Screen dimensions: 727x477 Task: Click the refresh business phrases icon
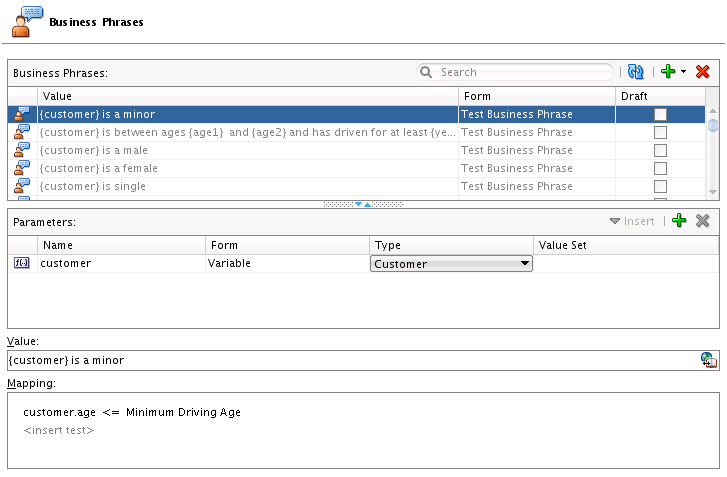pyautogui.click(x=635, y=72)
